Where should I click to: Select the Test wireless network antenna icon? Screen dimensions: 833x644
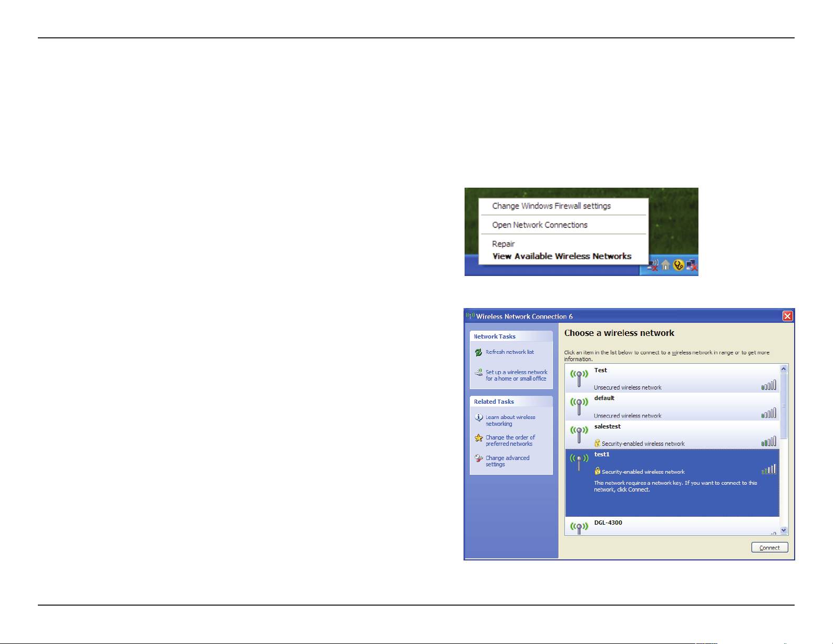579,378
